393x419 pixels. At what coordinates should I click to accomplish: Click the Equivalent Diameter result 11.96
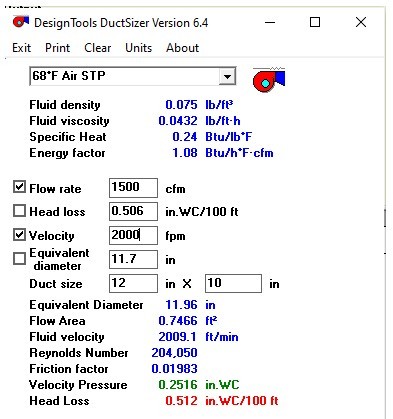point(181,305)
